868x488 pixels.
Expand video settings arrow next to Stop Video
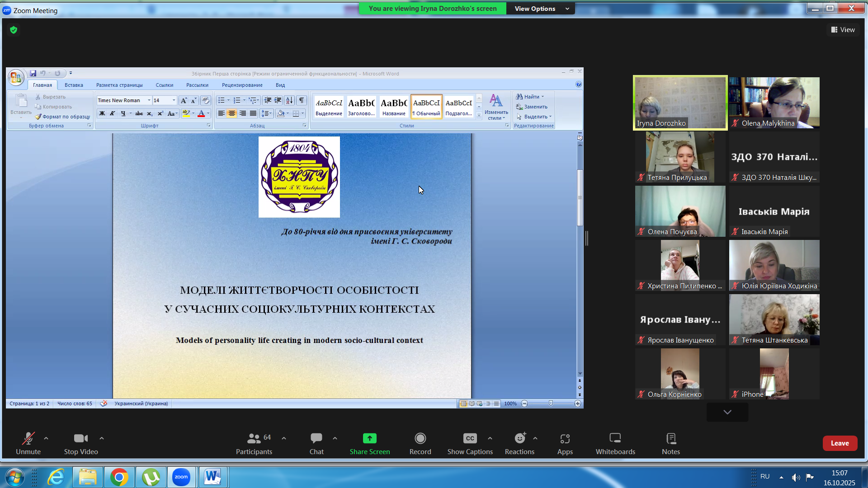(x=102, y=438)
